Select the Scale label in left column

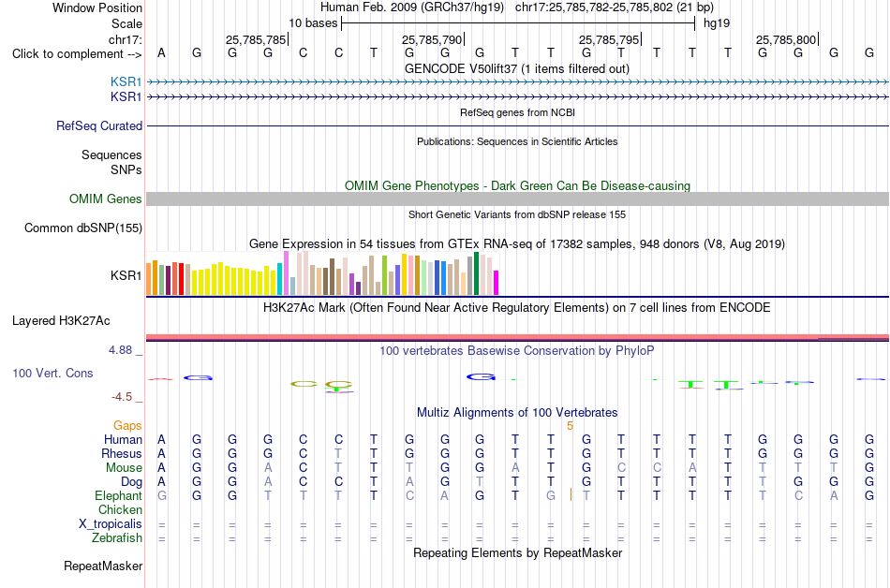click(x=126, y=23)
